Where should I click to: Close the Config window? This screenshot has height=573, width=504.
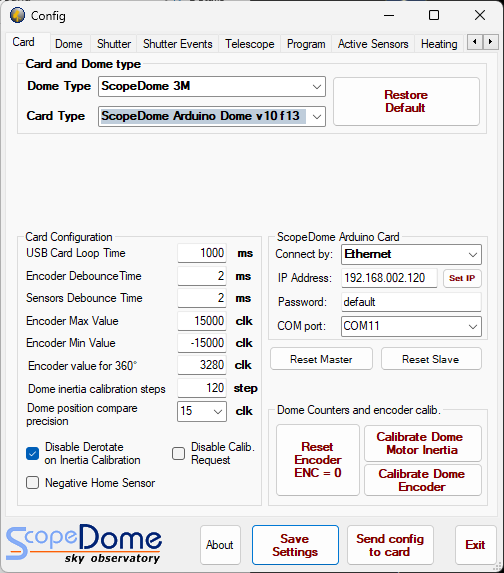click(x=480, y=15)
